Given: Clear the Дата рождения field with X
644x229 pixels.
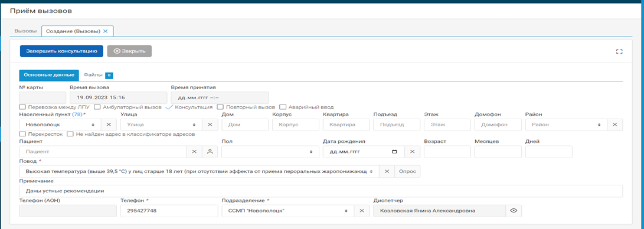Looking at the screenshot, I should pos(413,152).
